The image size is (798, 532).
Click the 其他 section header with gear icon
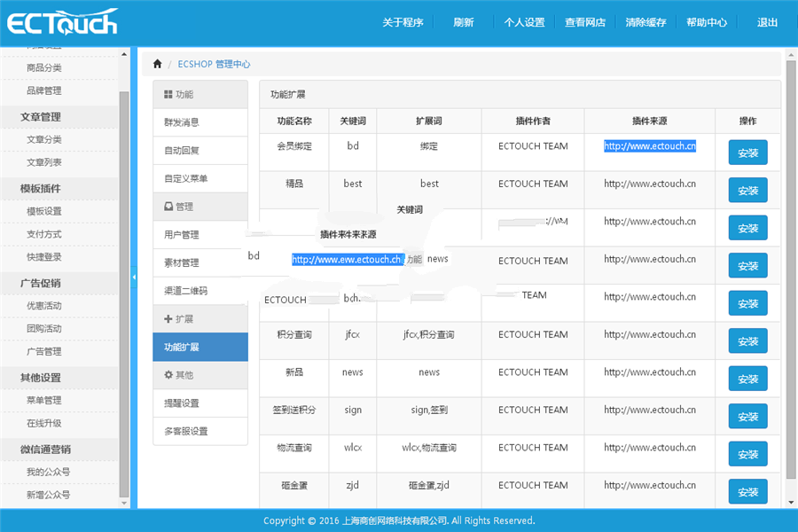pyautogui.click(x=200, y=375)
